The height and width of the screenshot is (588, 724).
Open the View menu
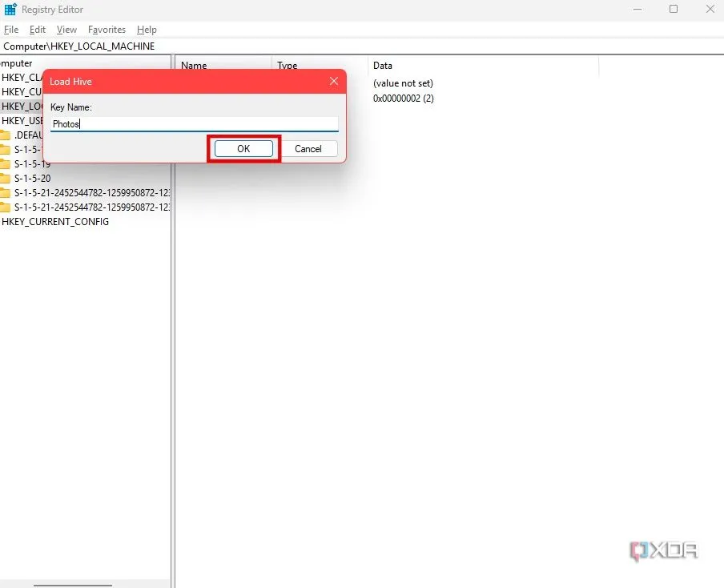click(66, 30)
